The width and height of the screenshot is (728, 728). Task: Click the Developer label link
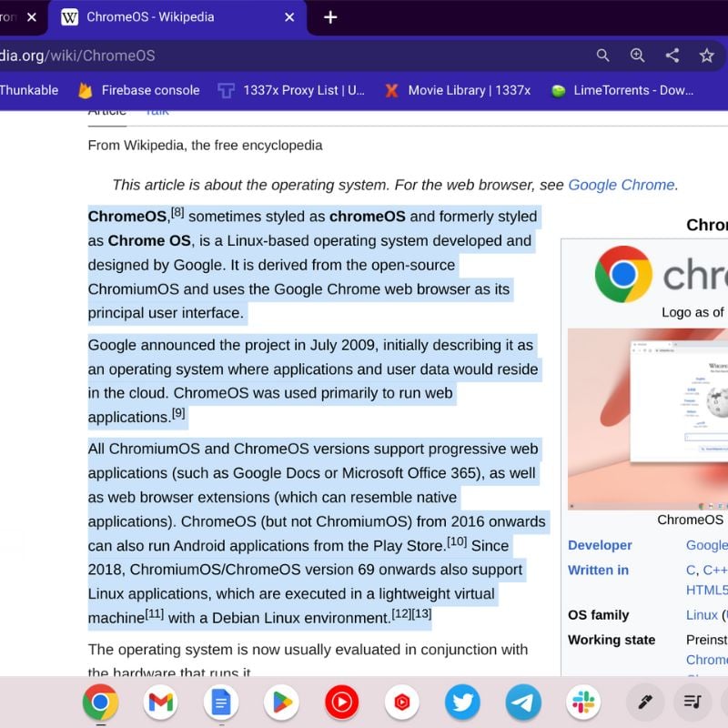[x=600, y=545]
